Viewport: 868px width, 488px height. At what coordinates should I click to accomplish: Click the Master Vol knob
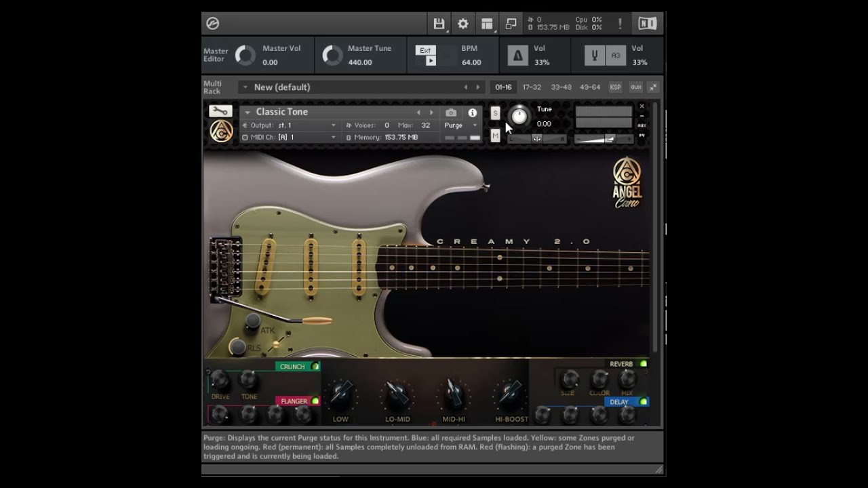click(x=245, y=56)
